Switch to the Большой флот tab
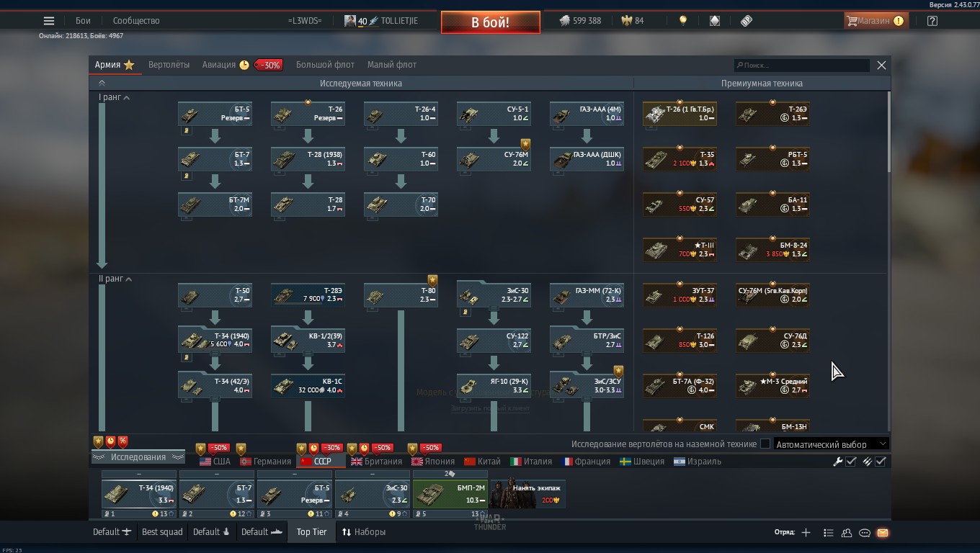The height and width of the screenshot is (553, 980). point(325,65)
